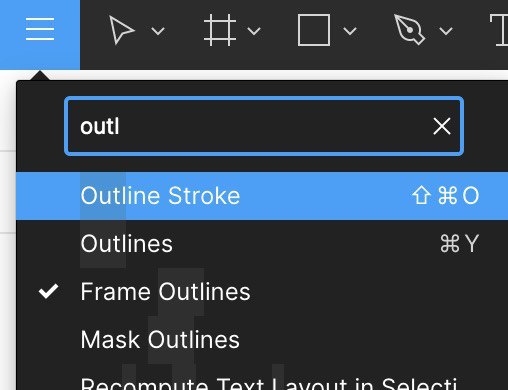Open the hamburger main menu
This screenshot has height=390, width=508.
coord(40,29)
